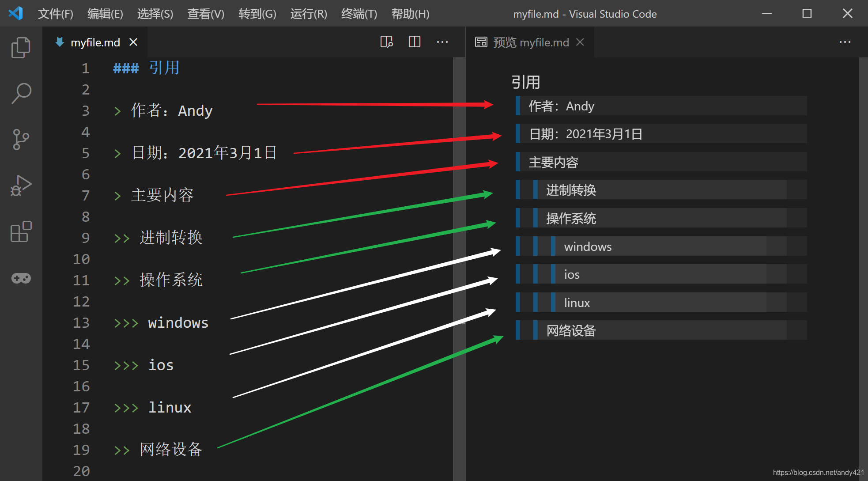Select the myfile.md editor tab
This screenshot has width=868, height=481.
point(95,42)
